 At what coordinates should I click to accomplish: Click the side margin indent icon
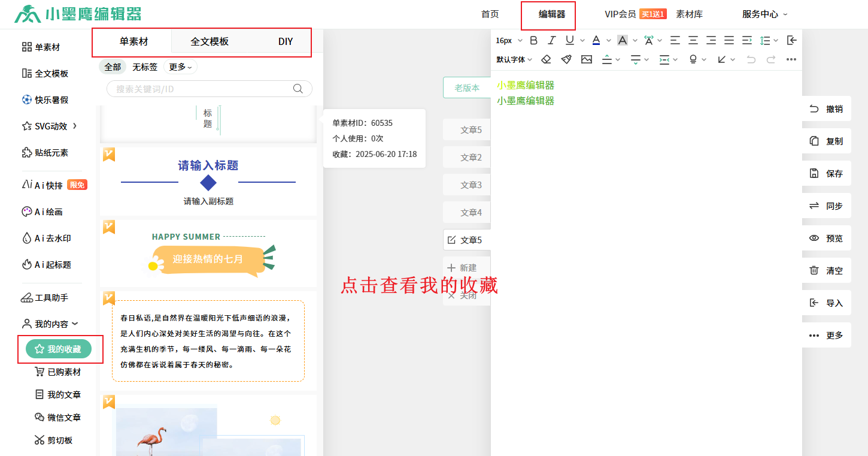(x=664, y=59)
